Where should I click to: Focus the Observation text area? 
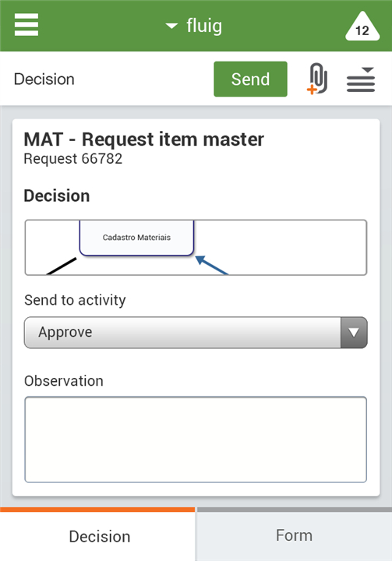[196, 439]
